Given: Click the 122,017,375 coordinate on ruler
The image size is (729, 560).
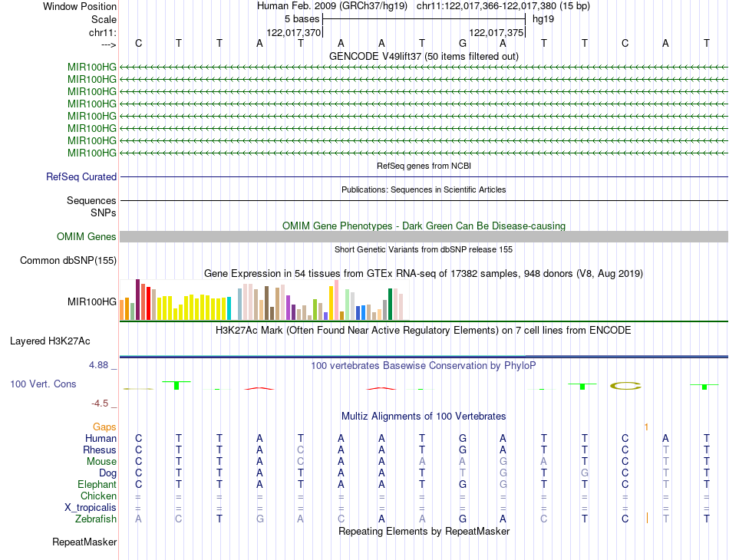Looking at the screenshot, I should pos(496,32).
